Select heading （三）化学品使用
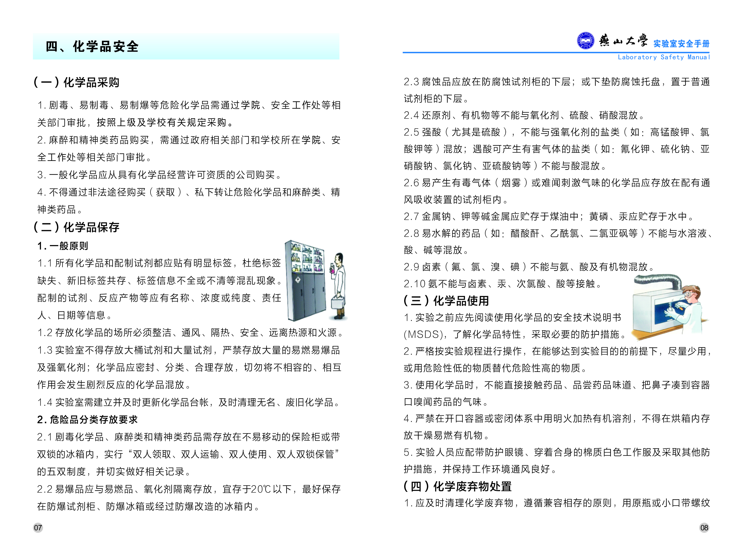Viewport: 742px width, 560px height. point(446,301)
